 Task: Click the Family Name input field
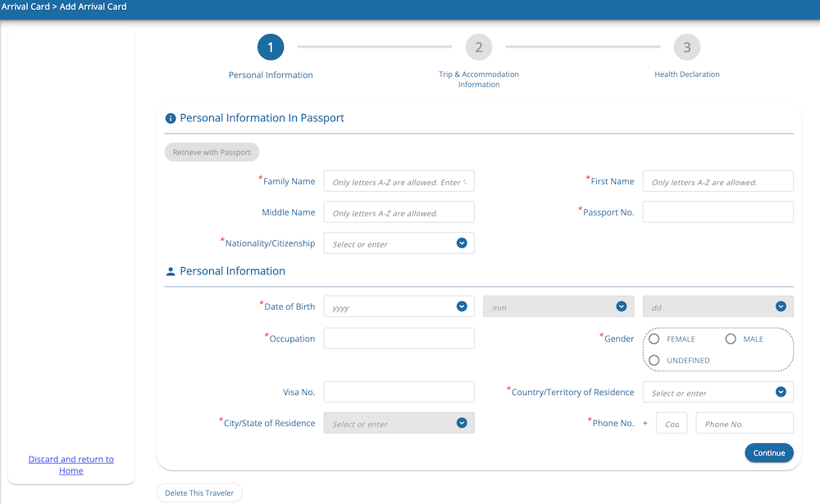[399, 181]
